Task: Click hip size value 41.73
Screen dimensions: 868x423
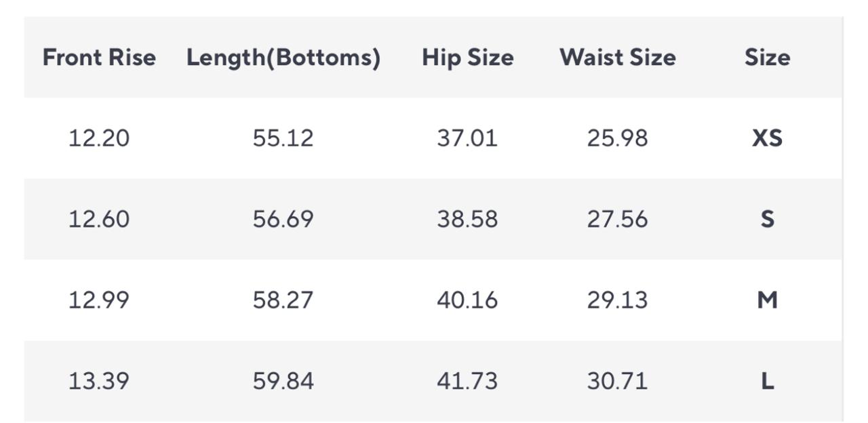Action: [467, 381]
